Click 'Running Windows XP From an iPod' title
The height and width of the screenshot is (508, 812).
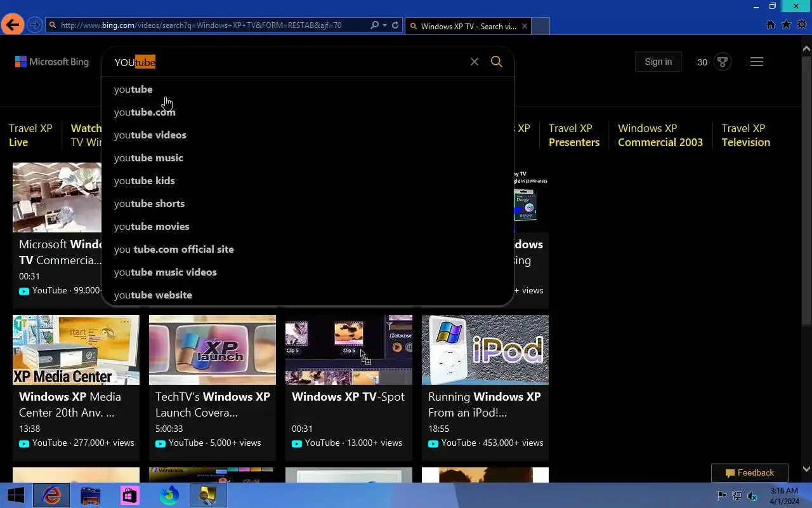tap(485, 404)
